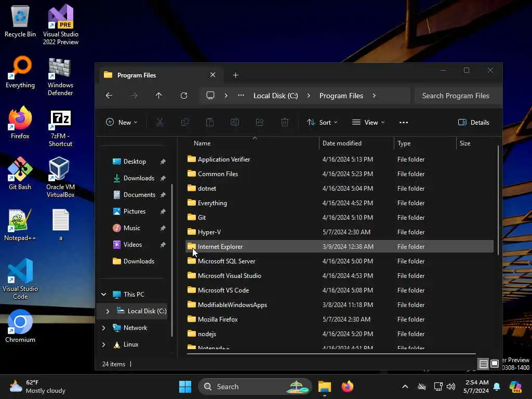Toggle the Details pane
The image size is (532, 399).
pos(474,123)
